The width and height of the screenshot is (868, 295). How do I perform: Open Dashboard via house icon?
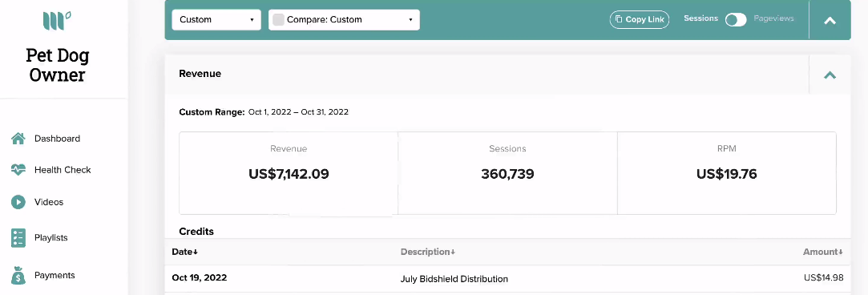pyautogui.click(x=18, y=139)
